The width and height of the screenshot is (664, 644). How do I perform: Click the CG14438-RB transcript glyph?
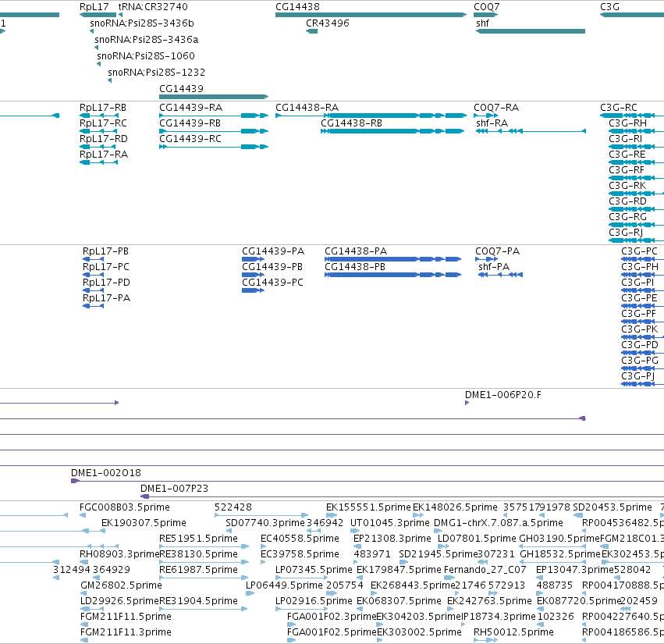pos(392,131)
